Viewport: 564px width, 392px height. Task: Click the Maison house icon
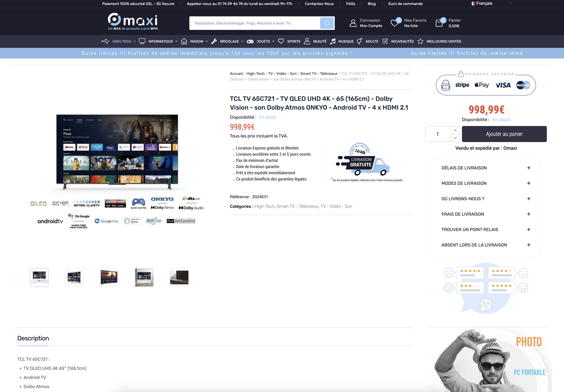coord(184,41)
